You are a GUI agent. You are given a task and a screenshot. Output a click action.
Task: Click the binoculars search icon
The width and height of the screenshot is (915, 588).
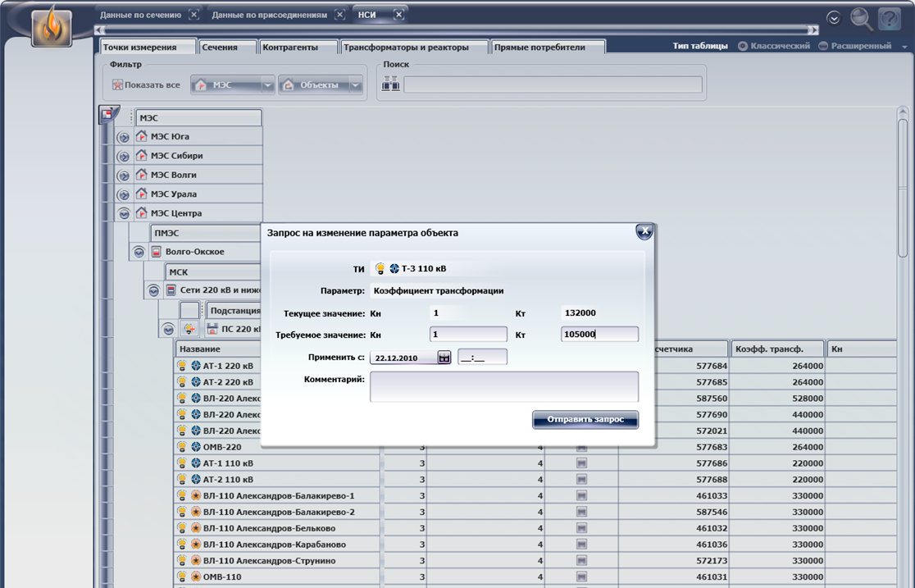tap(391, 84)
